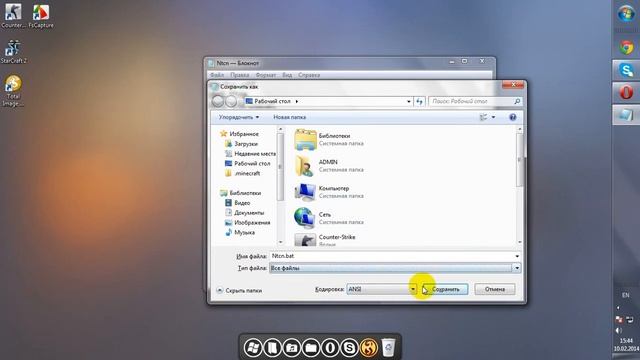Expand Рабочий стол breadcrumb arrow

tap(297, 101)
